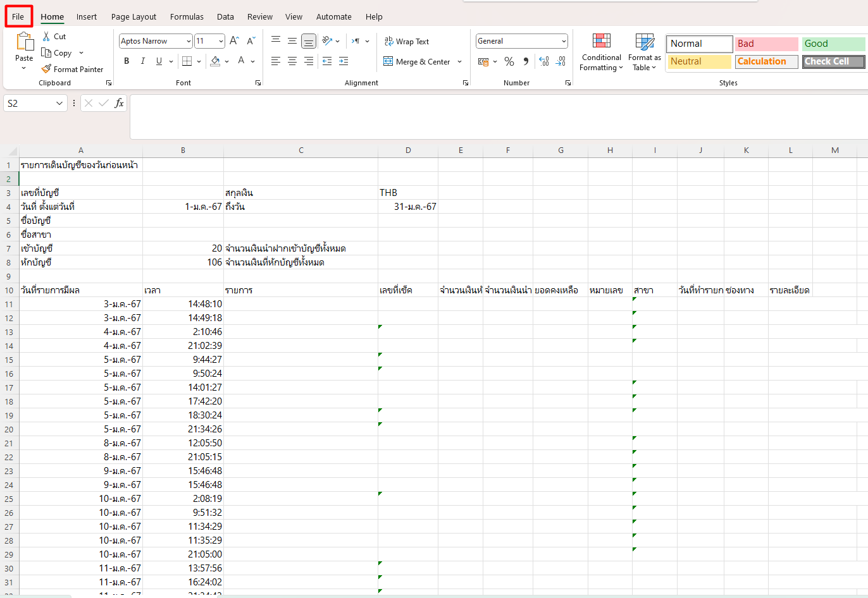This screenshot has height=598, width=868.
Task: Toggle Align Right
Action: pyautogui.click(x=309, y=61)
